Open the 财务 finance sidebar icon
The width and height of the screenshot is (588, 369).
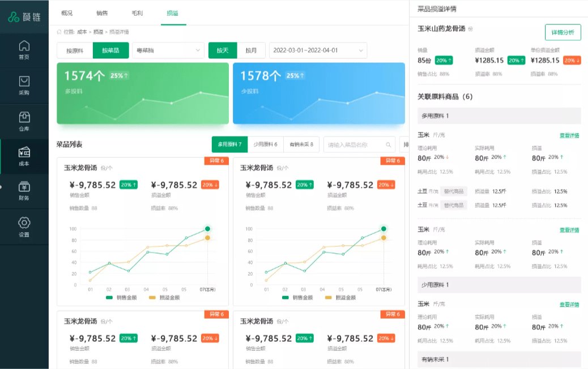[24, 191]
